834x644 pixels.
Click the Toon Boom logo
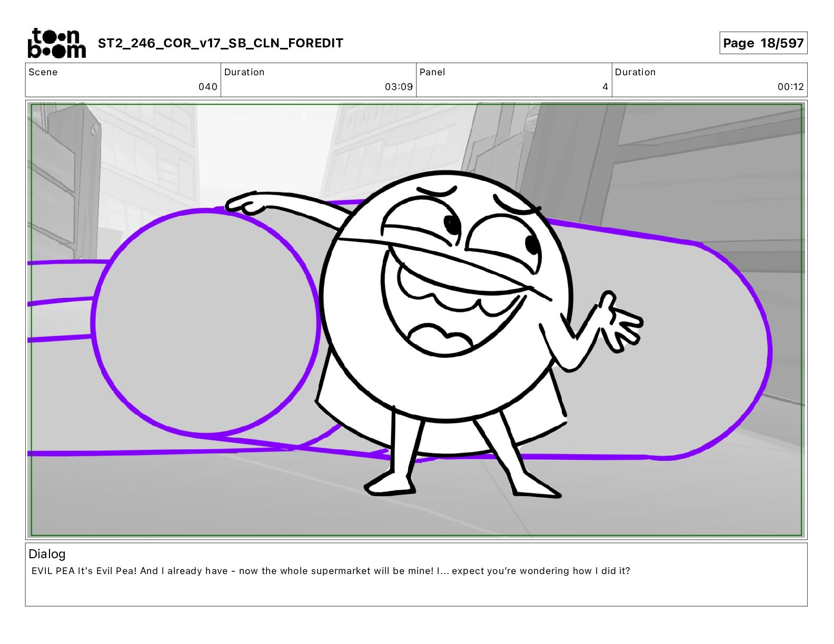click(56, 43)
